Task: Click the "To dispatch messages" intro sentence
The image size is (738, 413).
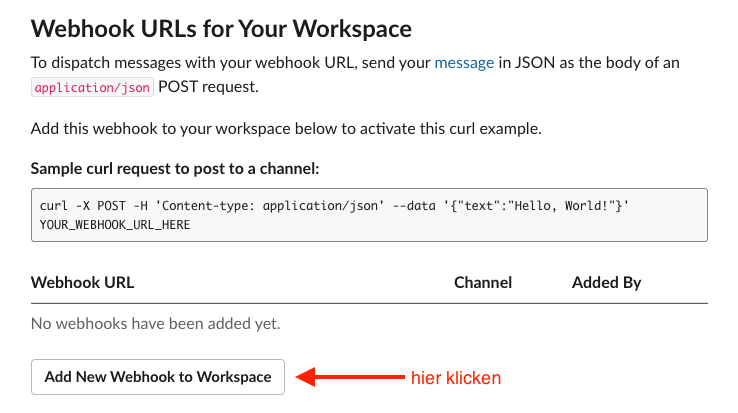Action: coord(230,62)
